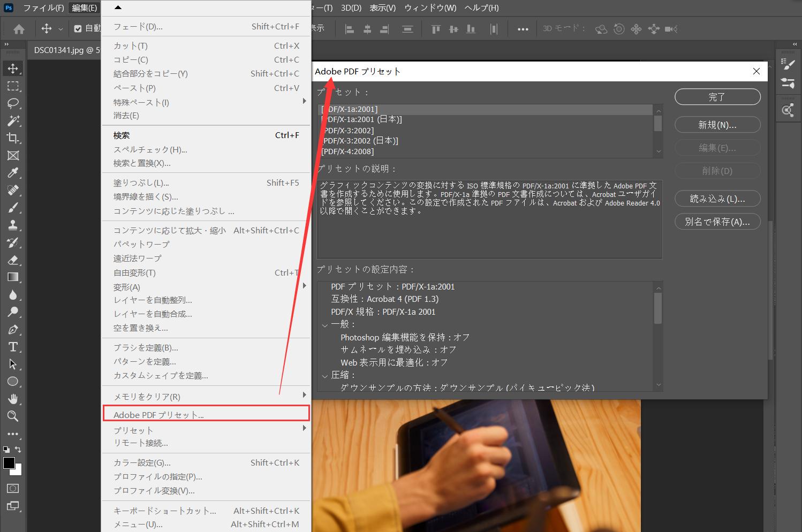Viewport: 802px width, 532px height.
Task: Open the Edit Toolbar three-dots icon
Action: tap(13, 434)
